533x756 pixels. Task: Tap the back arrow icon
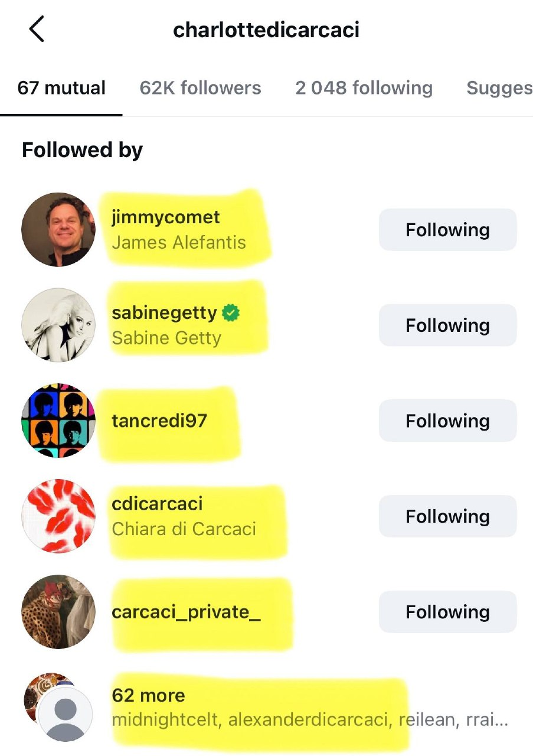click(37, 29)
